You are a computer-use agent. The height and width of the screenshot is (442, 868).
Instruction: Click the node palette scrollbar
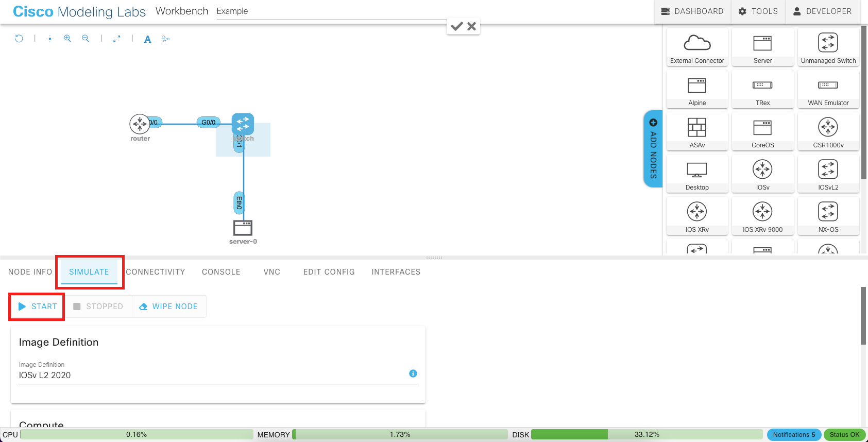(x=864, y=103)
